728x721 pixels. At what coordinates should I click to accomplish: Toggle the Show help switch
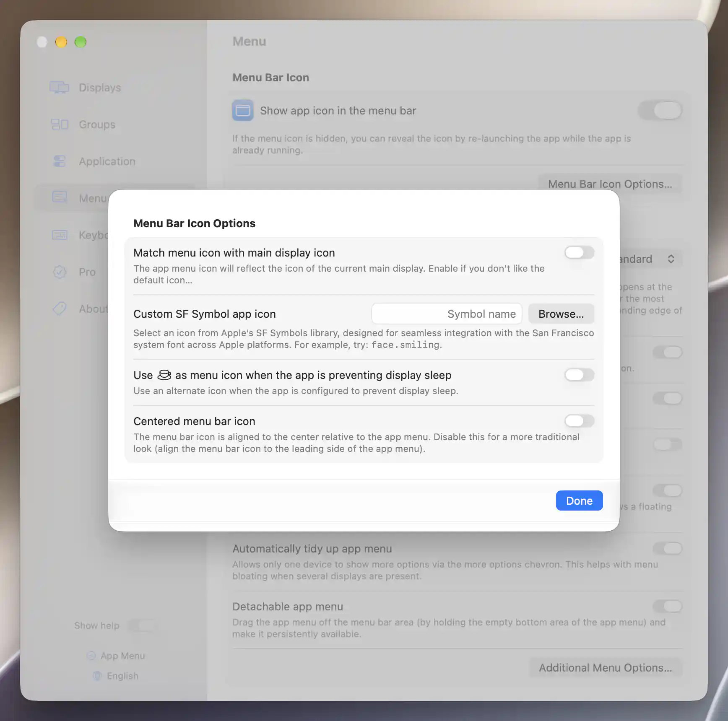tap(142, 625)
